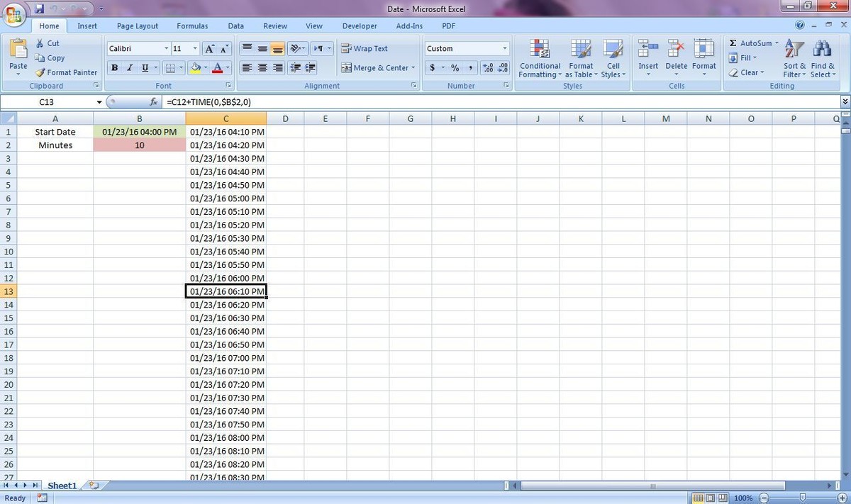The width and height of the screenshot is (851, 504).
Task: Select cell B2 containing 10
Action: 140,145
